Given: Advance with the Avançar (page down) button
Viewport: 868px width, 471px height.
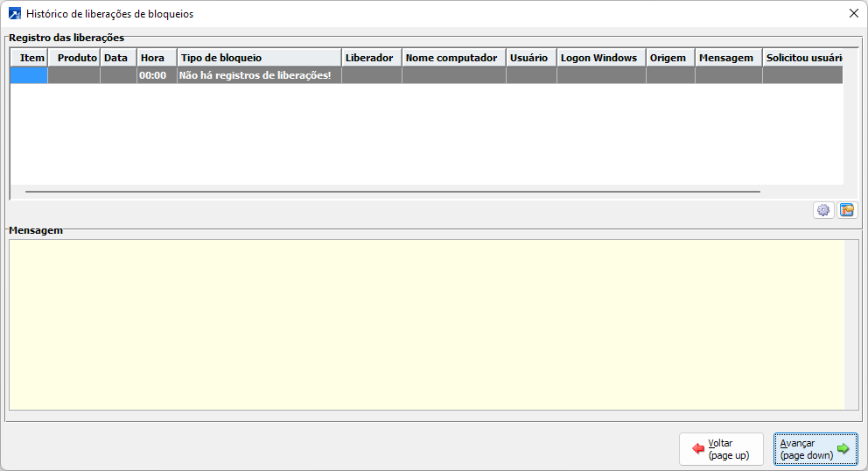Looking at the screenshot, I should (x=815, y=449).
